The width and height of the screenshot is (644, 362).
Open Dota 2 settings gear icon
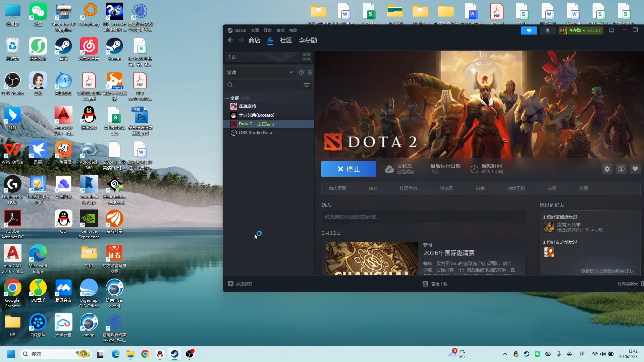point(607,169)
